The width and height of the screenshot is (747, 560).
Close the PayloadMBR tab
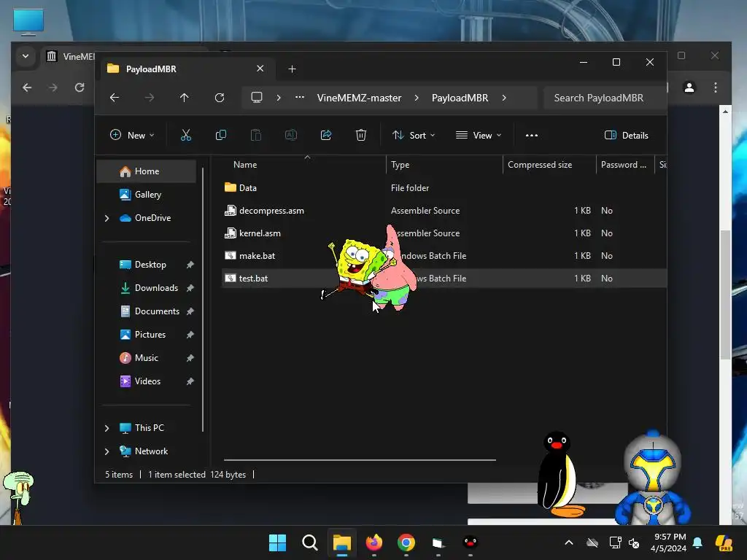coord(260,69)
